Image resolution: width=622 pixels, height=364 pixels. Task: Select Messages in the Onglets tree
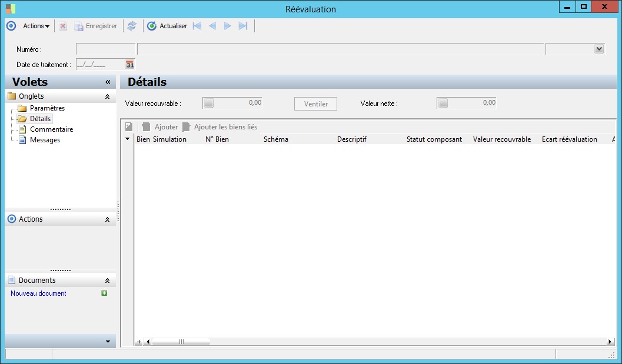click(x=45, y=140)
